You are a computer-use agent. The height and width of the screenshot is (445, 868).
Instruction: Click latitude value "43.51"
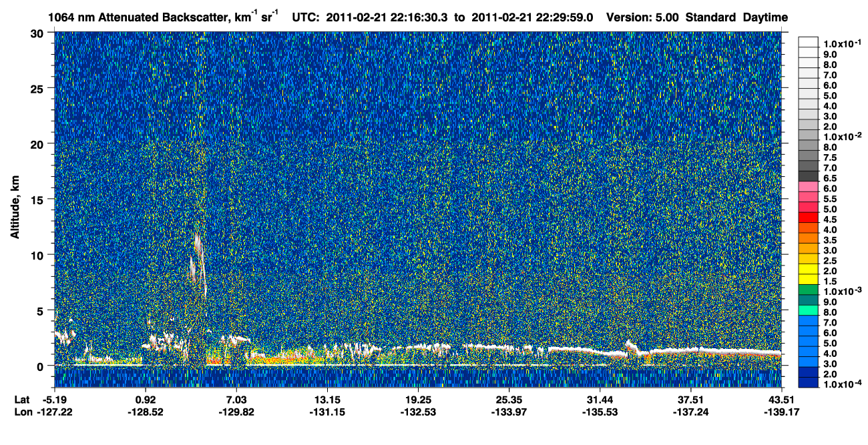coord(781,400)
